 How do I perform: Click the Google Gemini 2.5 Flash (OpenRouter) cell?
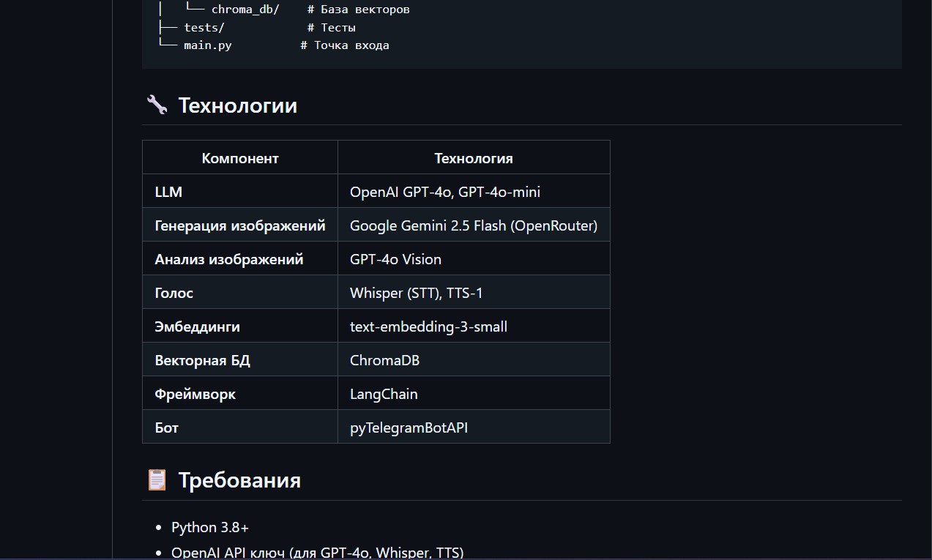tap(474, 225)
